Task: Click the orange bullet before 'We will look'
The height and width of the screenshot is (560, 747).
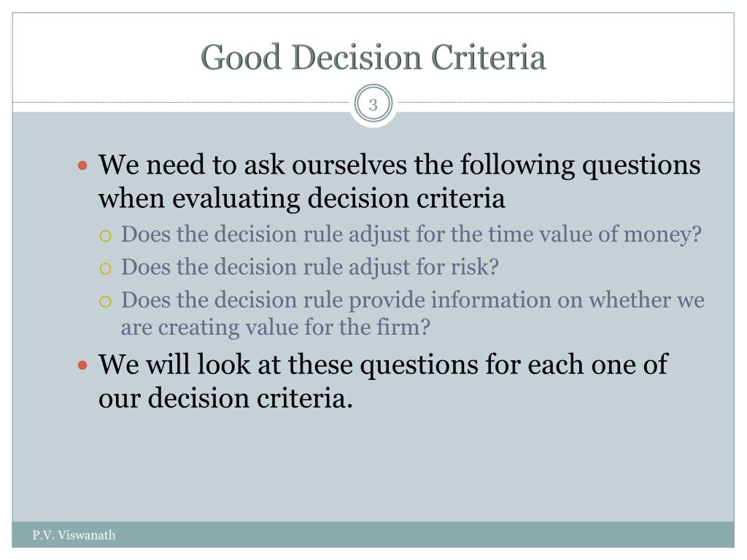Action: coord(83,366)
